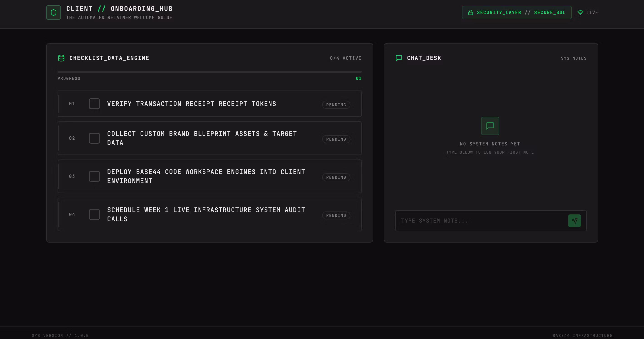Click PENDING badge on Collect Custom Brand row

click(336, 139)
